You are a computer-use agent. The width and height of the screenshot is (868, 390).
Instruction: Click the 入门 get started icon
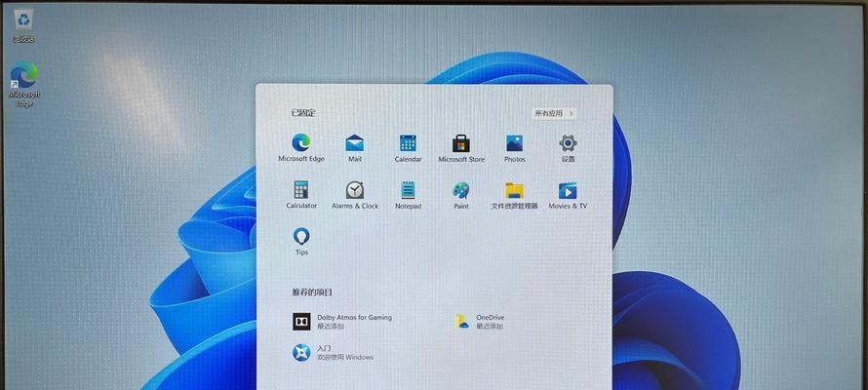pos(301,352)
